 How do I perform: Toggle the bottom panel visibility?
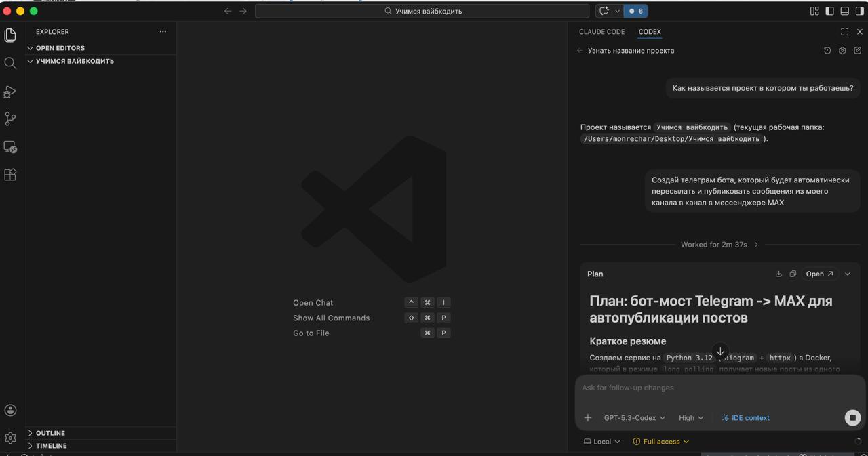click(844, 11)
